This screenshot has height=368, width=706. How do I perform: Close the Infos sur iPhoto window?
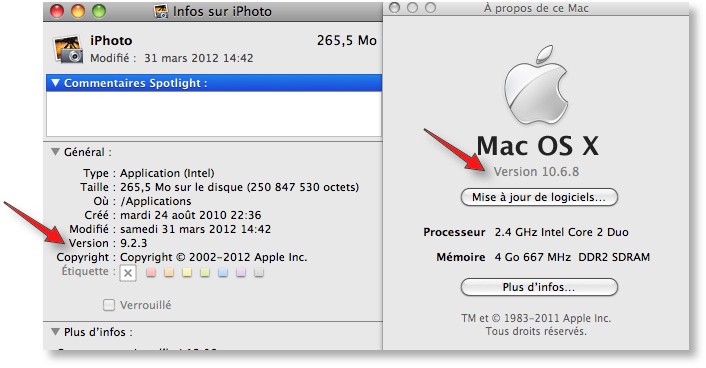[57, 11]
